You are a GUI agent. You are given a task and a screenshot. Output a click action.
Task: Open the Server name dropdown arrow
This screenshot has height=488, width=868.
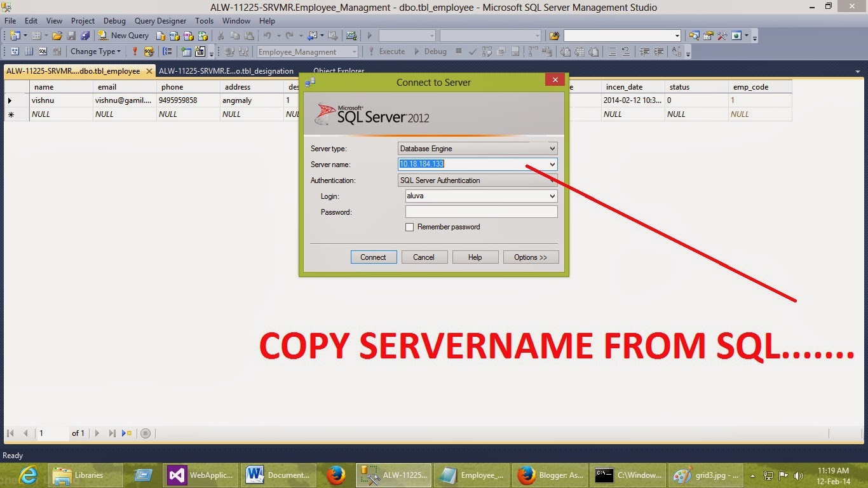click(x=552, y=165)
